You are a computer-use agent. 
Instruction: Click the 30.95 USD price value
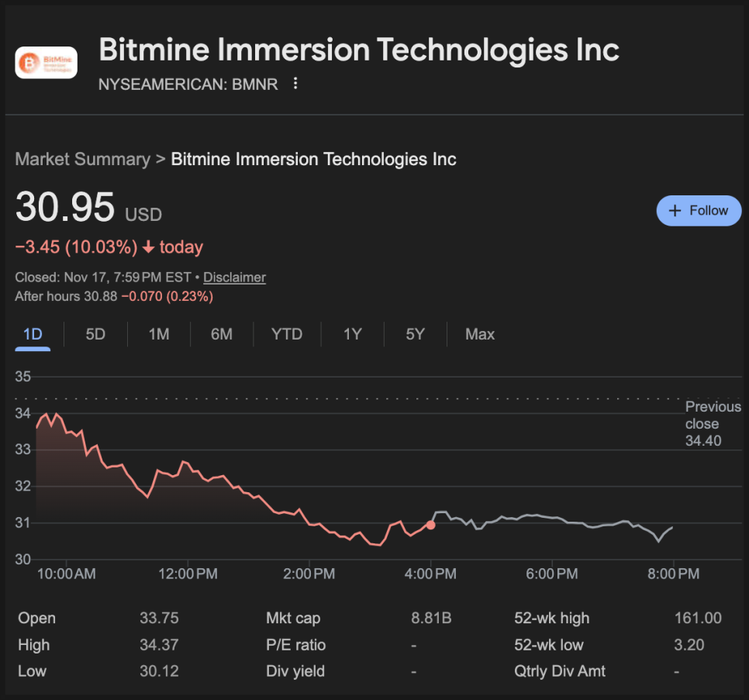65,208
